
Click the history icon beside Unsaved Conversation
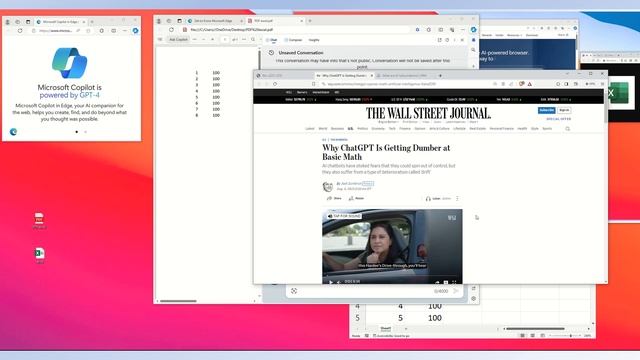[271, 53]
